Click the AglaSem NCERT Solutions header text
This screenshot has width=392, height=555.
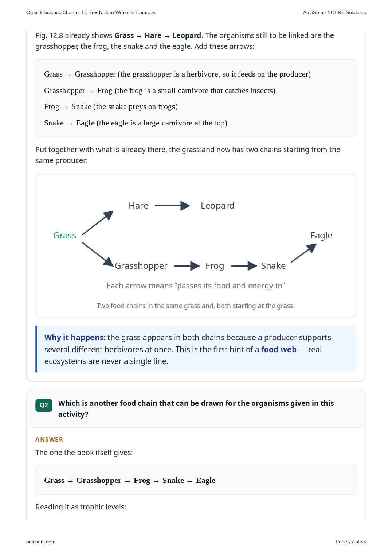334,12
